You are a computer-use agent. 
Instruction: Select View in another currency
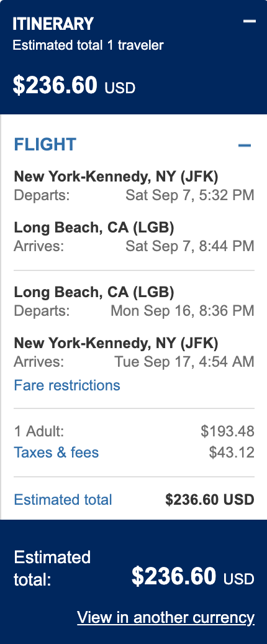pyautogui.click(x=166, y=618)
